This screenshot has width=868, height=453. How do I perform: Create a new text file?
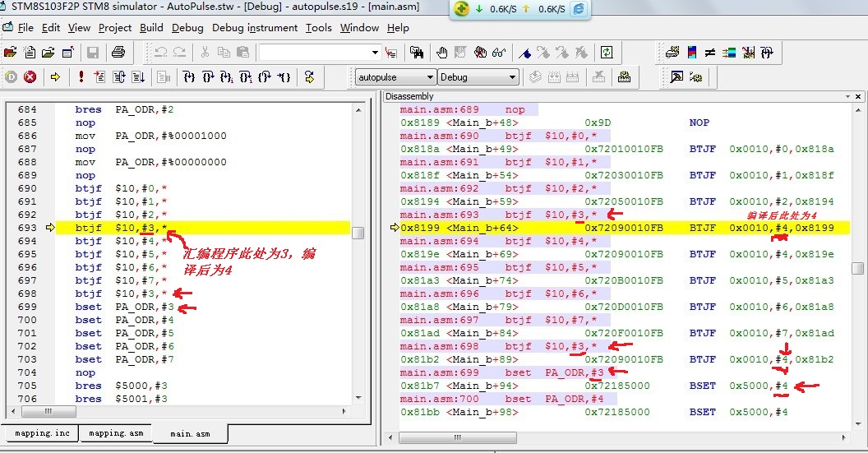(x=30, y=53)
